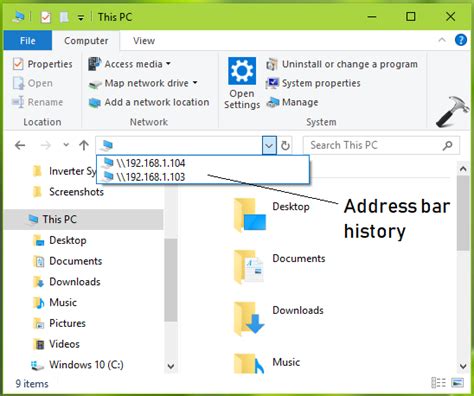Select Music in the navigation pane
The height and width of the screenshot is (396, 474).
tap(55, 302)
